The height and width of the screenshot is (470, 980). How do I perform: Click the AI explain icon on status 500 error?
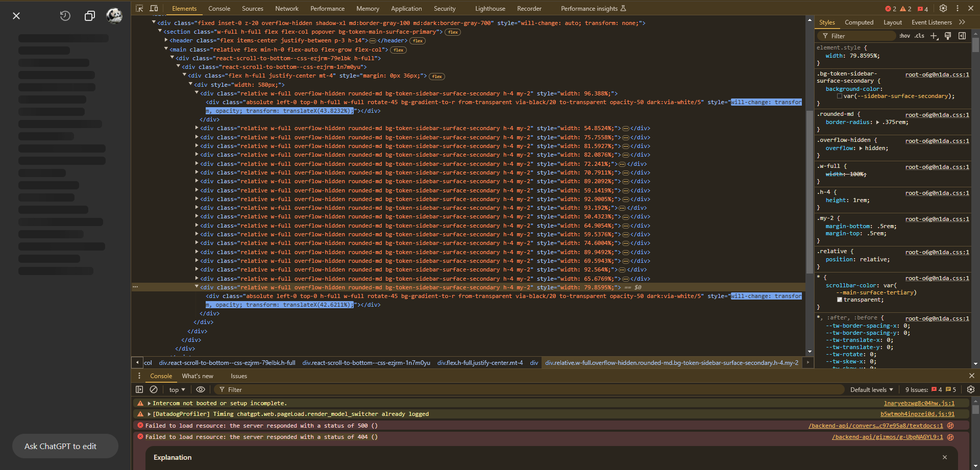pyautogui.click(x=950, y=426)
